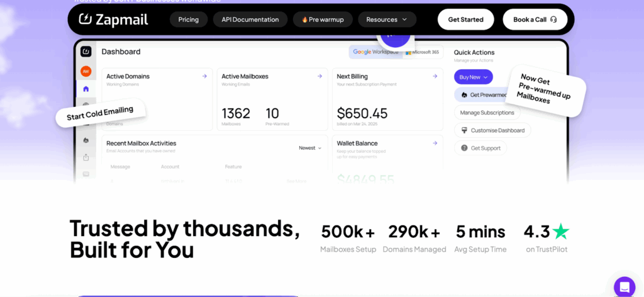Click the flame icon in sidebar
The image size is (644, 297).
86,140
